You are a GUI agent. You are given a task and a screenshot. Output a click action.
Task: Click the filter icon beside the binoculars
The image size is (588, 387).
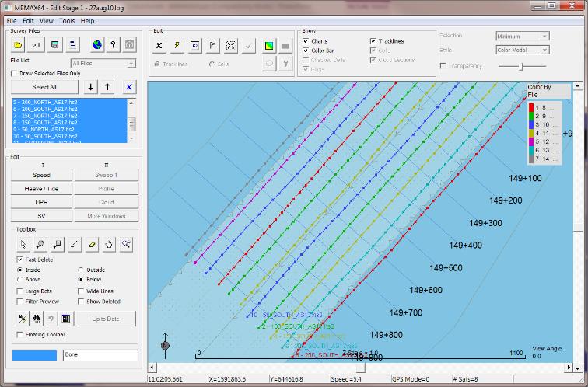[22, 319]
